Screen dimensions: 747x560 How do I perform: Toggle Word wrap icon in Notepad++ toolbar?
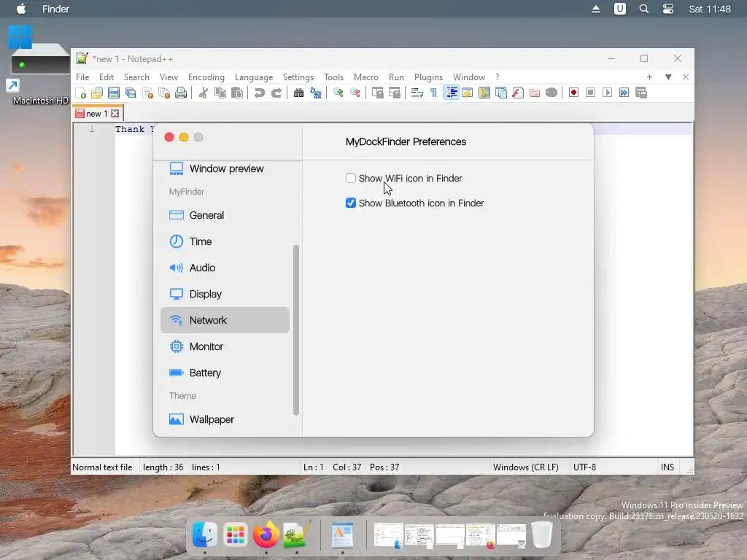click(x=417, y=93)
